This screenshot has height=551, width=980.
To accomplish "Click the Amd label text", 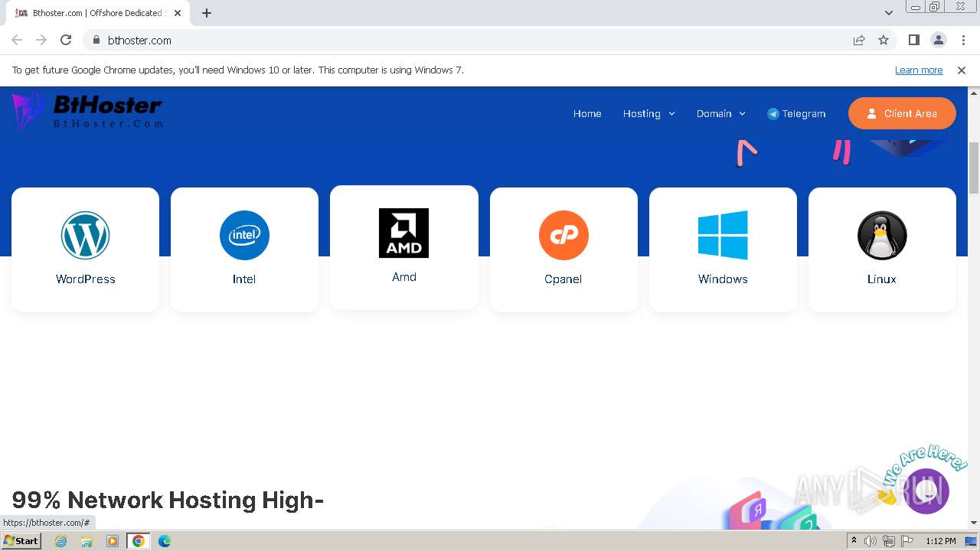I will tap(404, 277).
